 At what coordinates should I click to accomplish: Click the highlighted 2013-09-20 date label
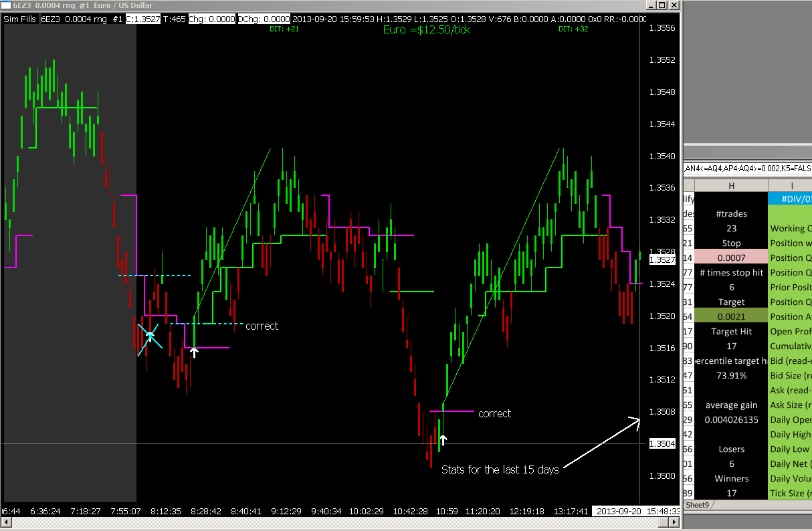click(x=619, y=511)
